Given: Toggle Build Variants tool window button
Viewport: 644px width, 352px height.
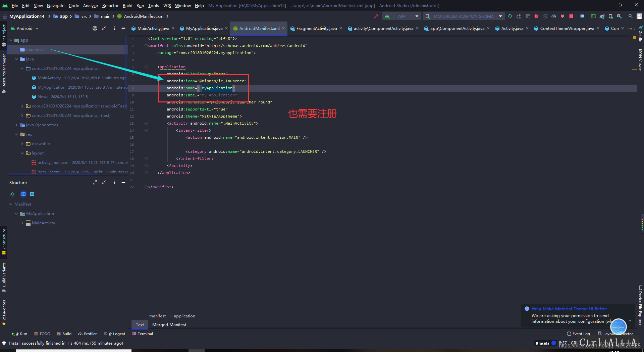Looking at the screenshot, I should 4,276.
